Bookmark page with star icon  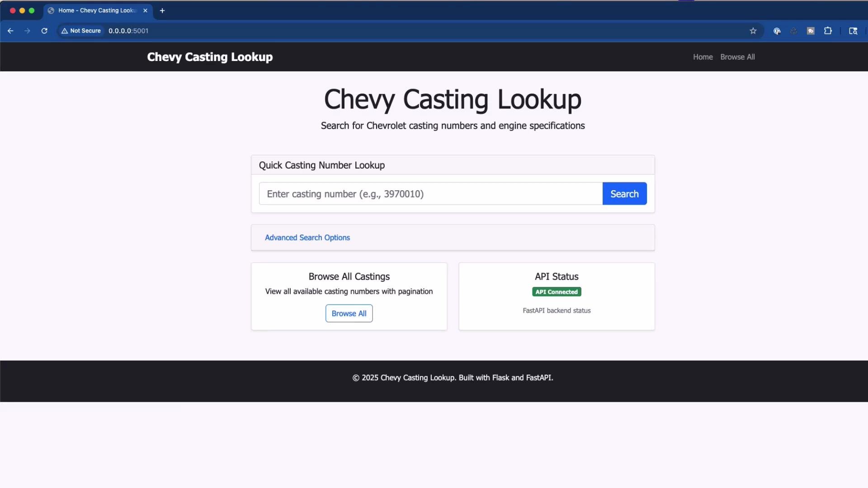(753, 31)
